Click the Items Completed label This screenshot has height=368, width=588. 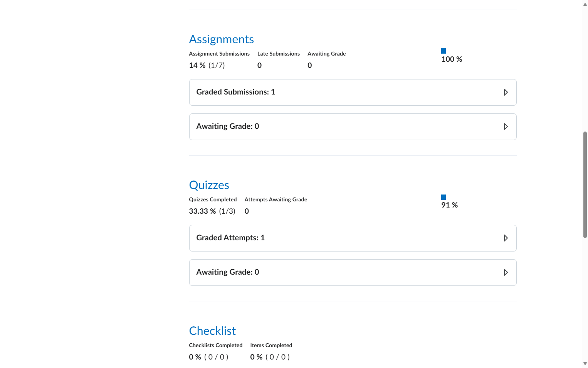tap(271, 345)
